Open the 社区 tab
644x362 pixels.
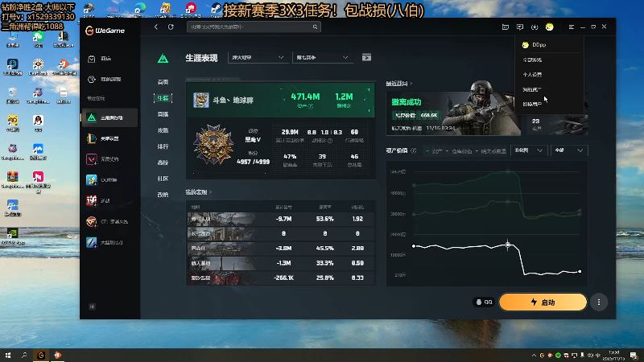163,179
